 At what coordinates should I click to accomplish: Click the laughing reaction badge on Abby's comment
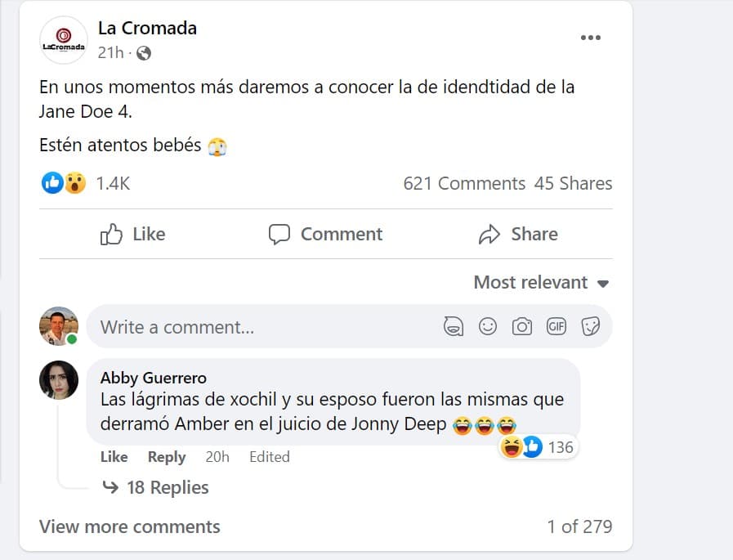539,447
